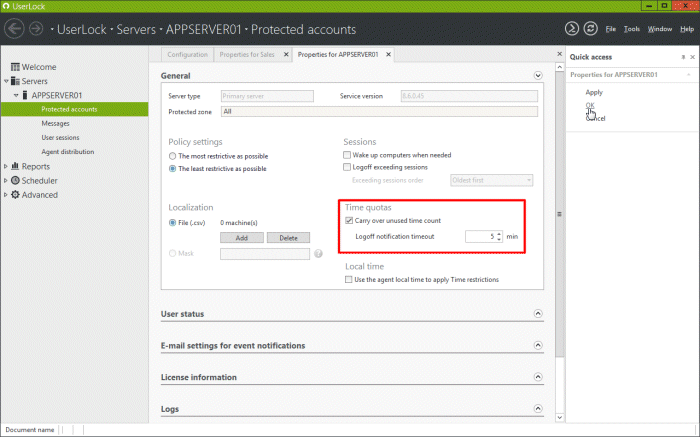The width and height of the screenshot is (700, 437).
Task: Select User sessions in the tree
Action: [x=60, y=137]
